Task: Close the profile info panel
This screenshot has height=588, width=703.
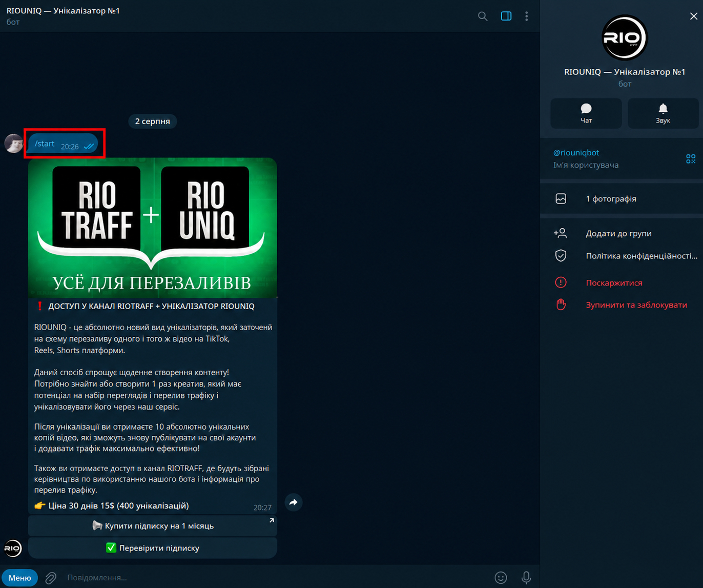Action: (693, 16)
